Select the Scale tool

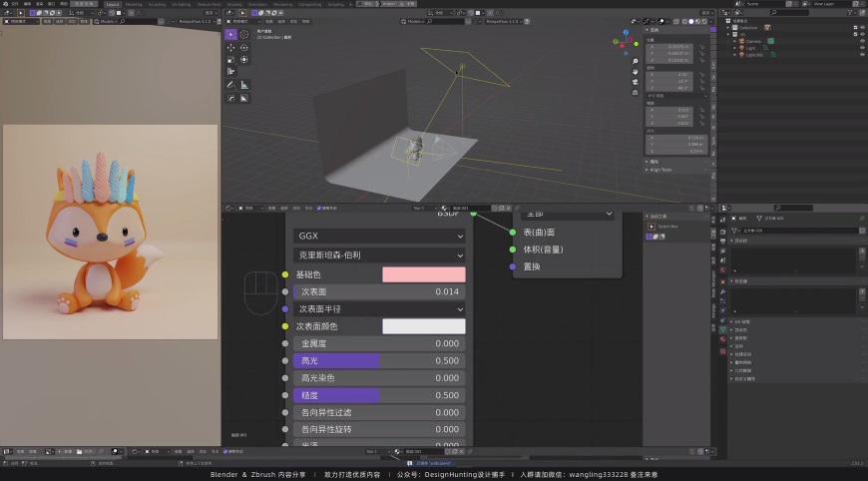point(230,60)
